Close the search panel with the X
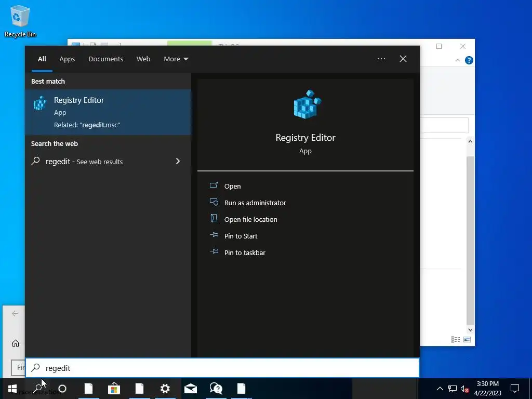This screenshot has width=532, height=399. pos(403,59)
